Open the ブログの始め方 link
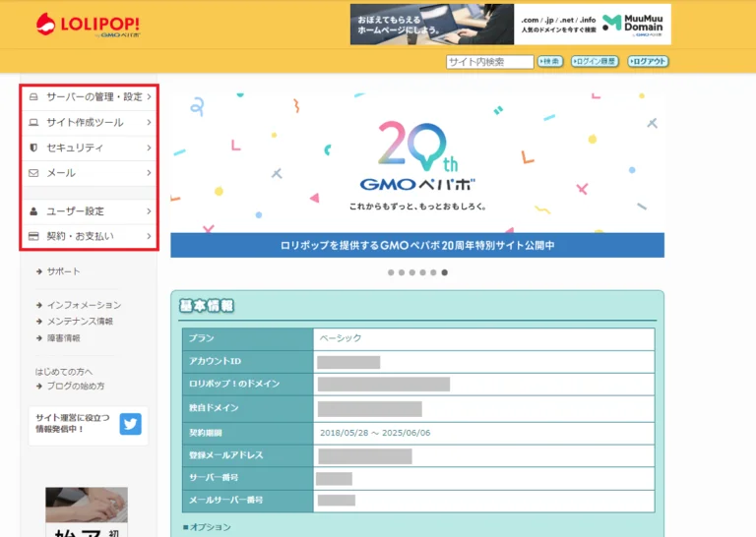This screenshot has width=756, height=537. click(75, 386)
